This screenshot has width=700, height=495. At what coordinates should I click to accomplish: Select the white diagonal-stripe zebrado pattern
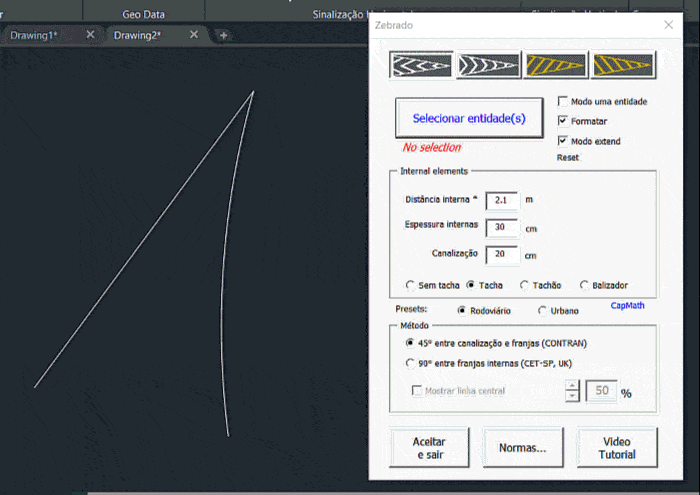pyautogui.click(x=488, y=65)
